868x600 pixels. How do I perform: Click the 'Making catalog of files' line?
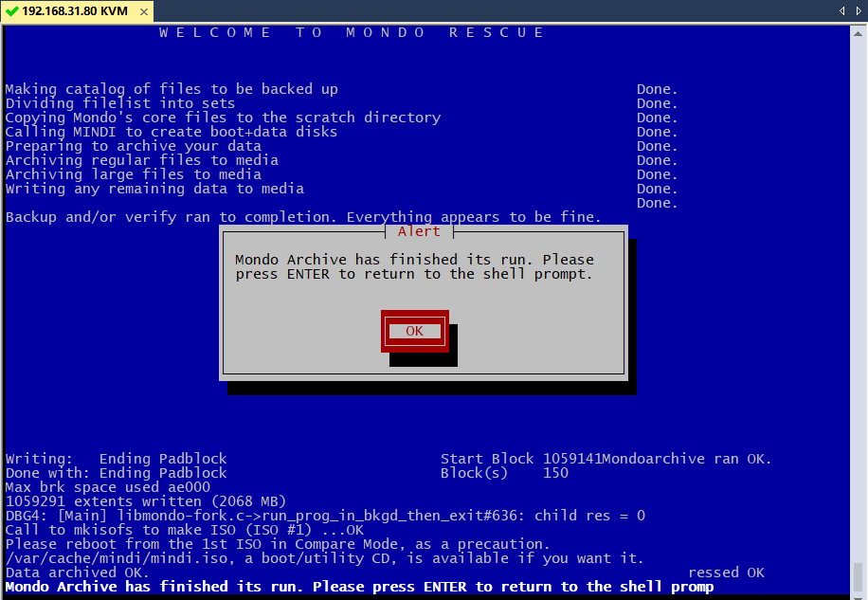[172, 89]
